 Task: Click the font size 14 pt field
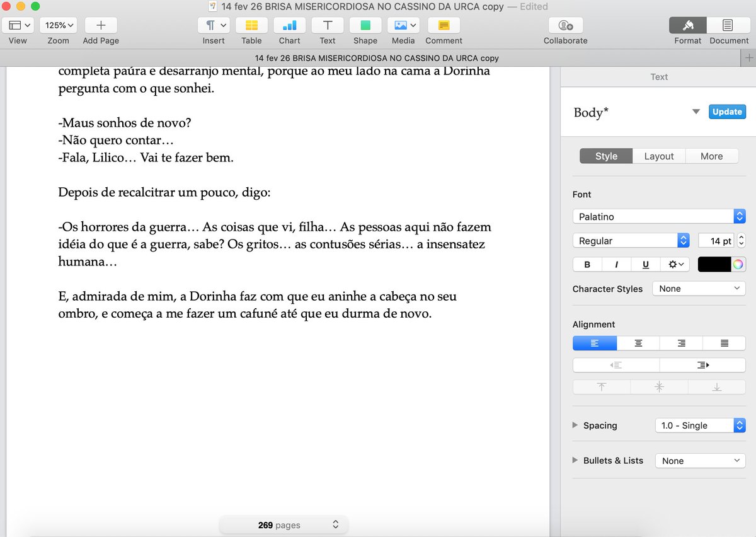(x=716, y=241)
